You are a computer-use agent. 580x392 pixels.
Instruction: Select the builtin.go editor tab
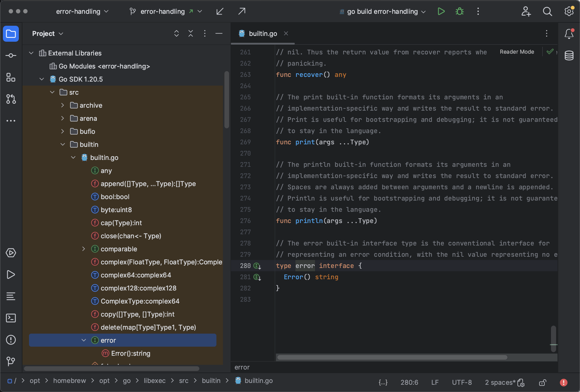click(x=262, y=33)
